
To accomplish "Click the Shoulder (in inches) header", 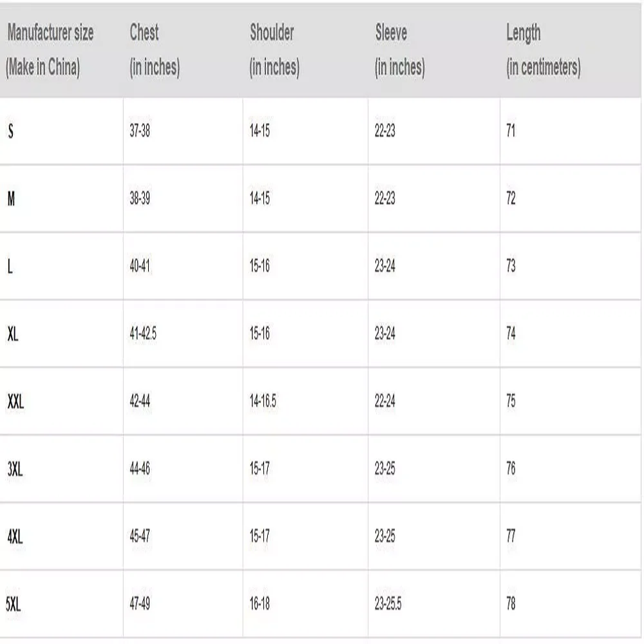I will (274, 50).
